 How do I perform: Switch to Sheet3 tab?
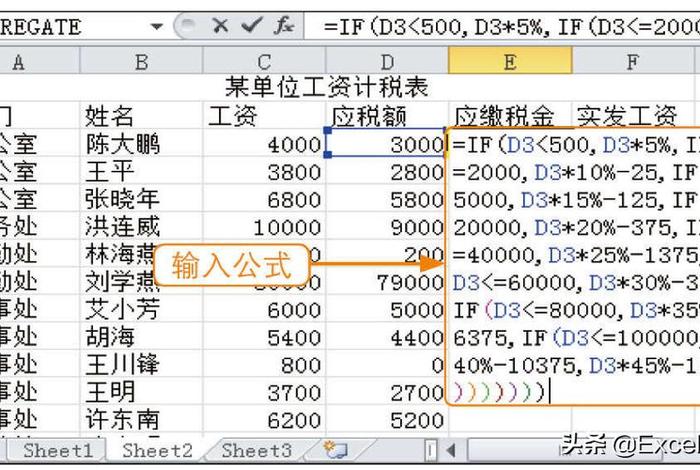pos(257,451)
